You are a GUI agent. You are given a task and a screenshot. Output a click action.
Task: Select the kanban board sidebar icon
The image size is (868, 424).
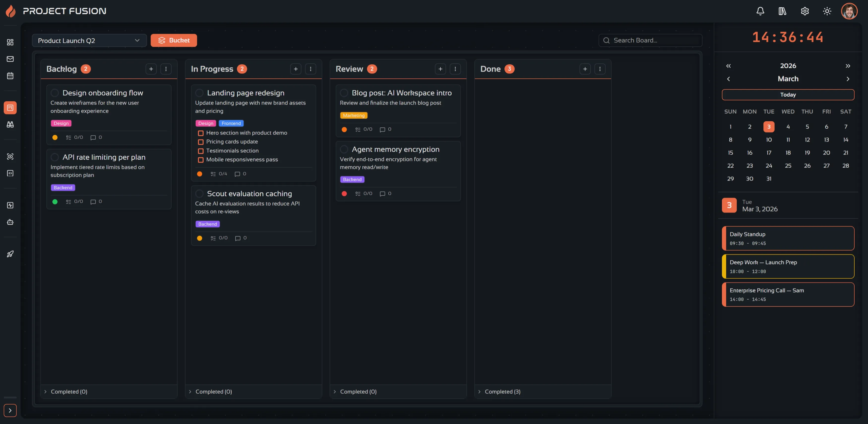[x=10, y=107]
